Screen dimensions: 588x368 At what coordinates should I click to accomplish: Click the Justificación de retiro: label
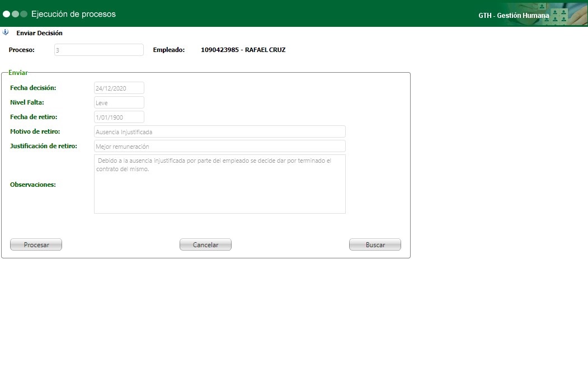pos(44,146)
